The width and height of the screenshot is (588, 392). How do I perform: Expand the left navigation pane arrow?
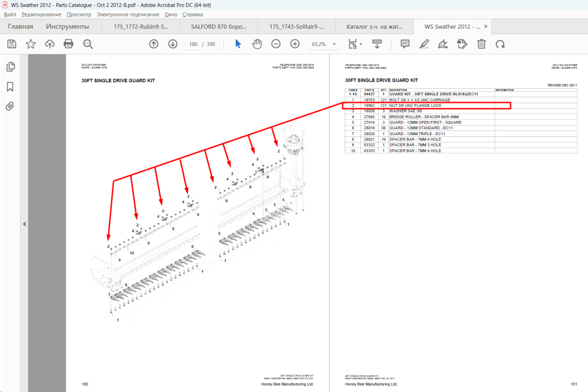24,224
